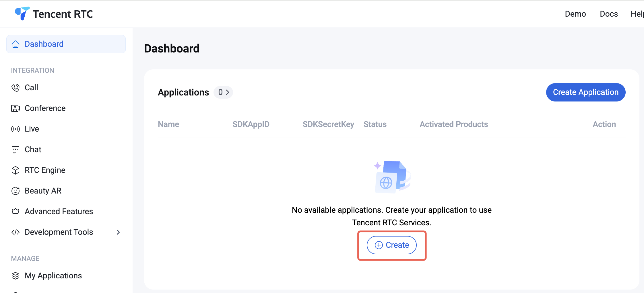Click the Action column header

pos(604,124)
